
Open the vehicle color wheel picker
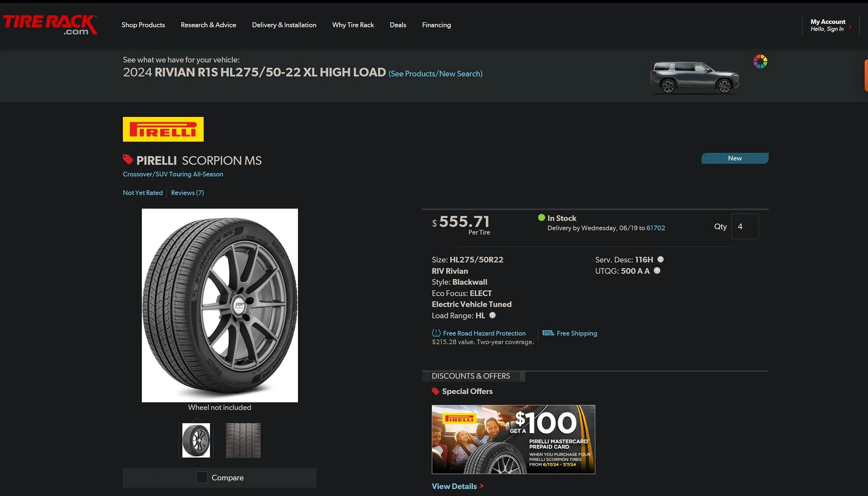pyautogui.click(x=760, y=62)
